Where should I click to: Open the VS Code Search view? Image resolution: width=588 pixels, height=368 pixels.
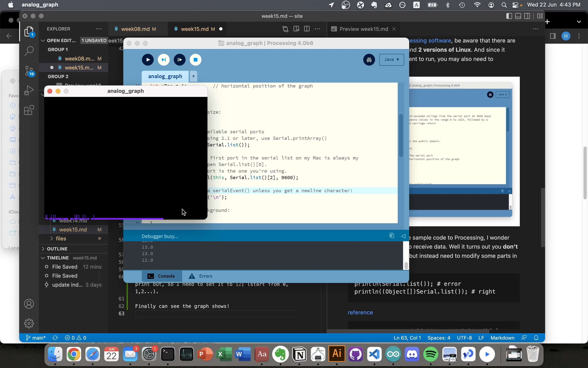29,51
